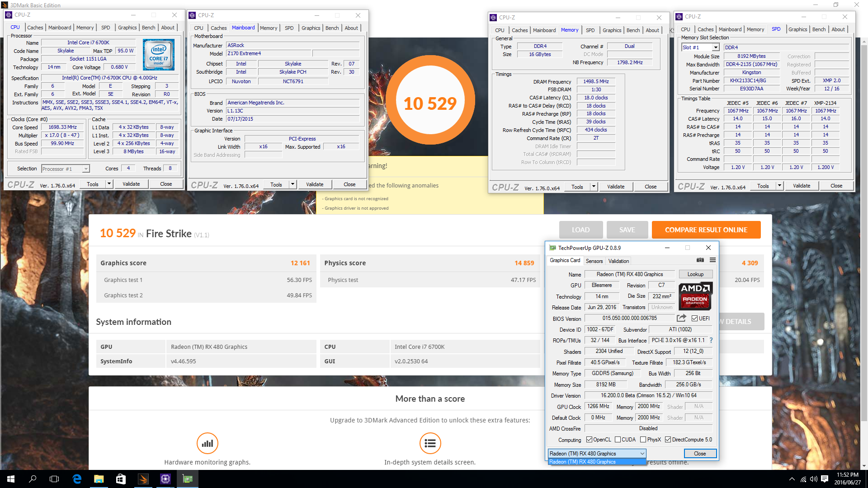Open the Bench tab in the CPU-Z Mainboard window
The height and width of the screenshot is (488, 868).
pos(332,28)
